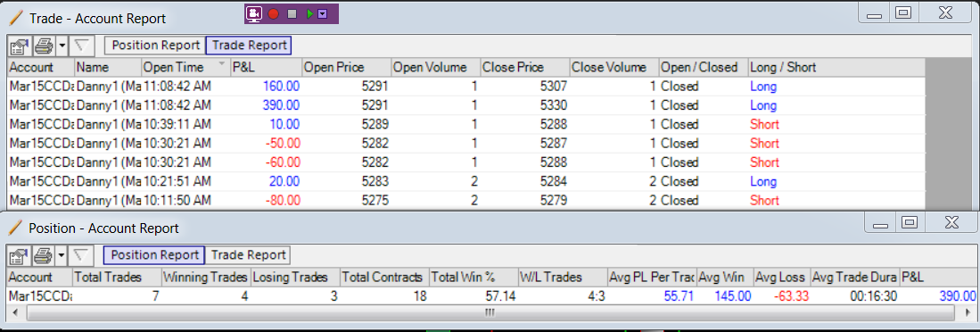
Task: Click the Account column header in Trade window
Action: click(41, 67)
